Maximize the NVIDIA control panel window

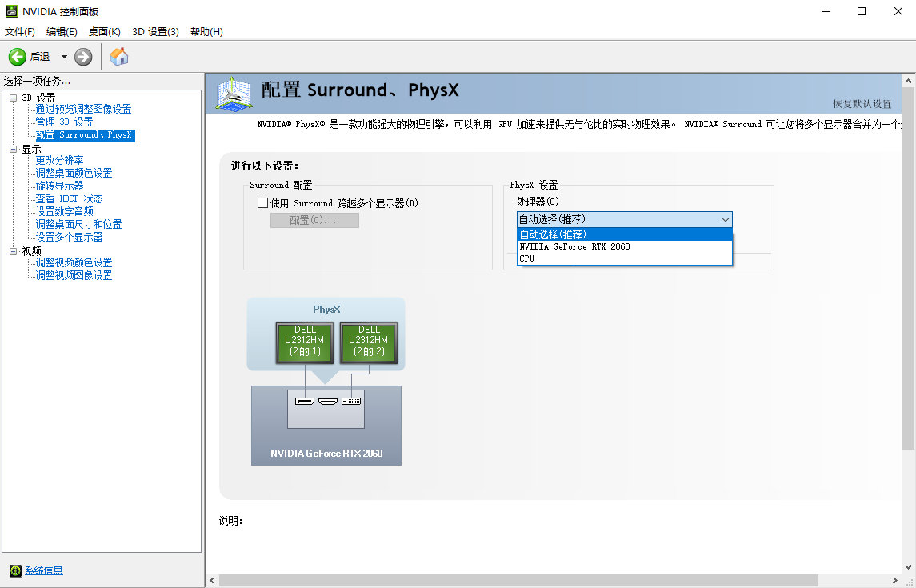point(861,11)
